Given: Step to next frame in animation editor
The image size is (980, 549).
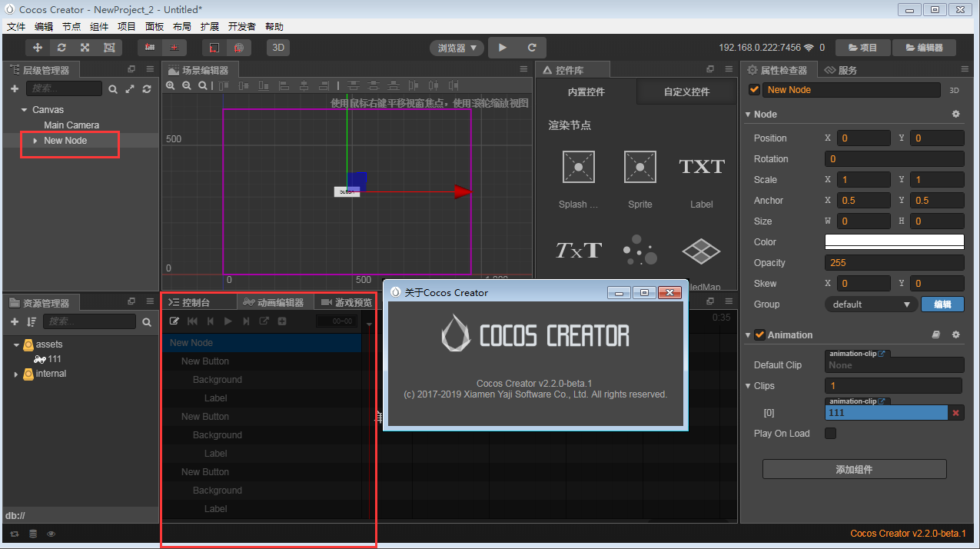Looking at the screenshot, I should (246, 321).
